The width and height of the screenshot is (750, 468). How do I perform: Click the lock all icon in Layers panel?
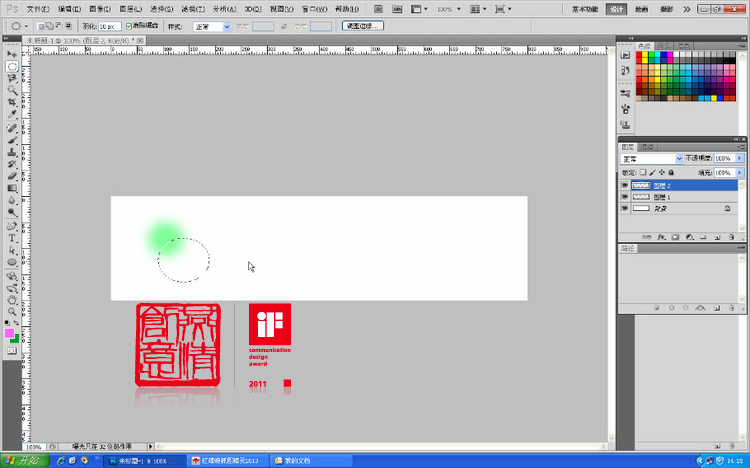pyautogui.click(x=671, y=172)
